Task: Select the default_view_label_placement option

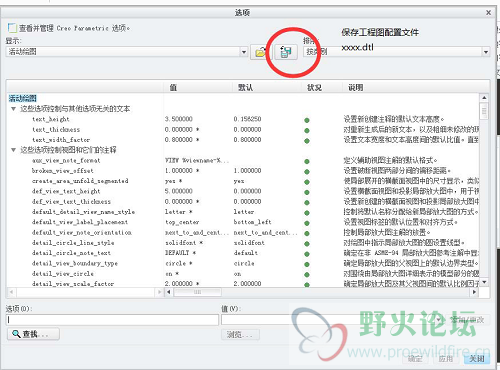Action: (x=80, y=222)
